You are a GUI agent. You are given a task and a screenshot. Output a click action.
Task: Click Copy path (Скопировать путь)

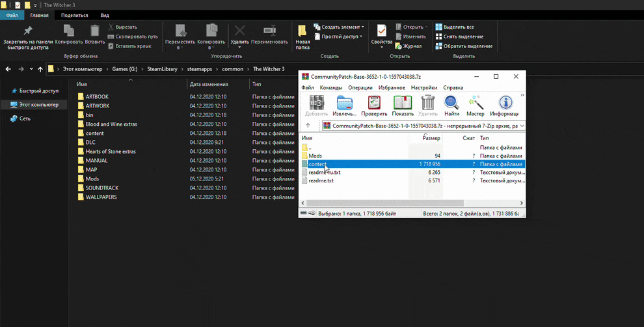click(x=133, y=36)
